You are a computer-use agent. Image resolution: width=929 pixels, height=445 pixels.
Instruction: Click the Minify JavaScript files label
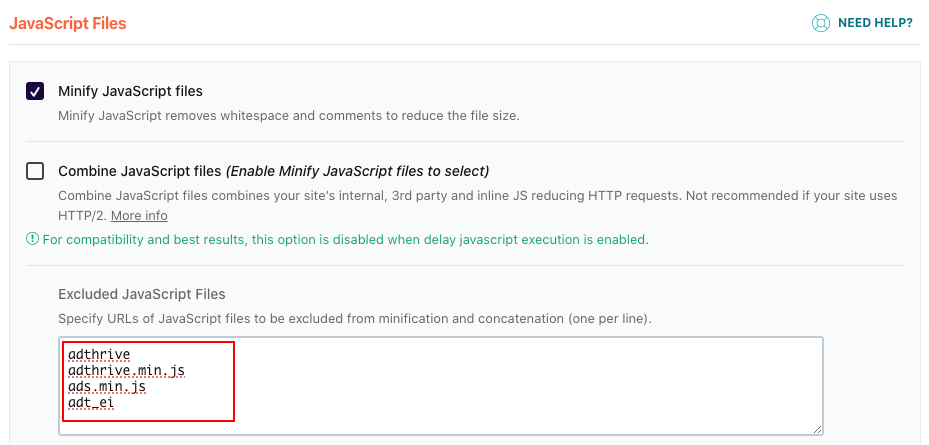(130, 91)
